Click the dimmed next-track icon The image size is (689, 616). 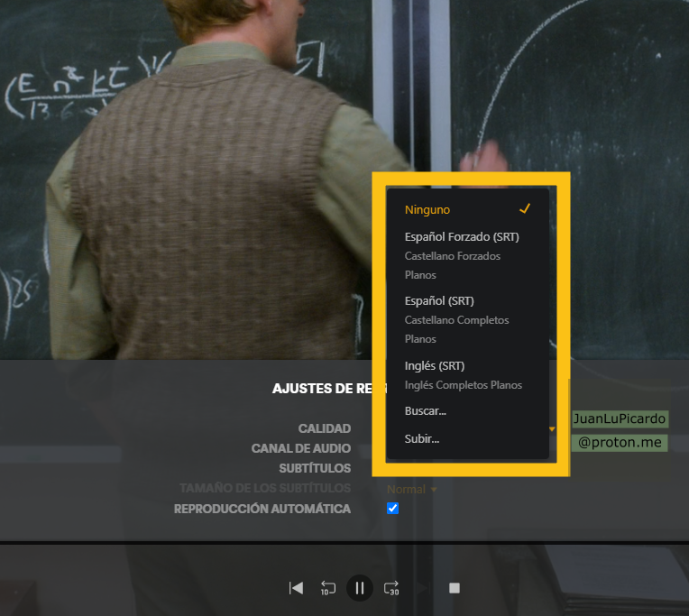tap(422, 588)
